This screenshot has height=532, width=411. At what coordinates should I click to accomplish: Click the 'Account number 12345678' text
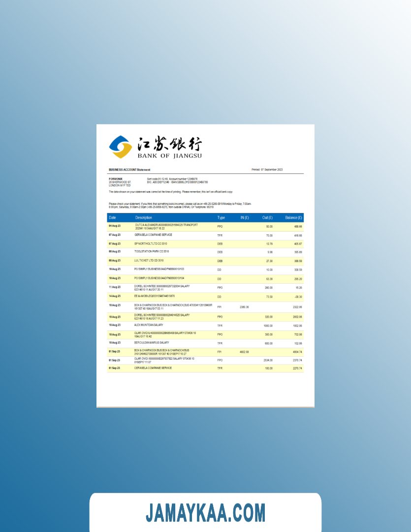pos(183,179)
